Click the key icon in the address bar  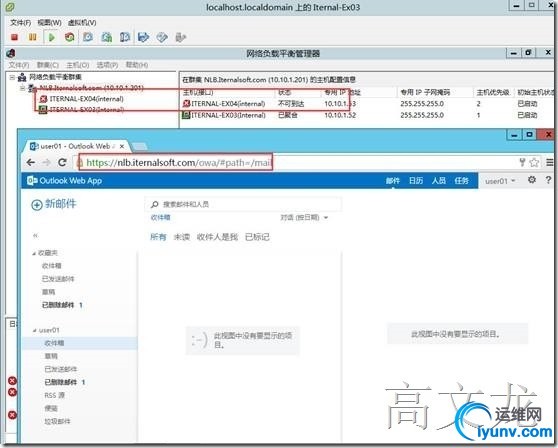[x=522, y=163]
